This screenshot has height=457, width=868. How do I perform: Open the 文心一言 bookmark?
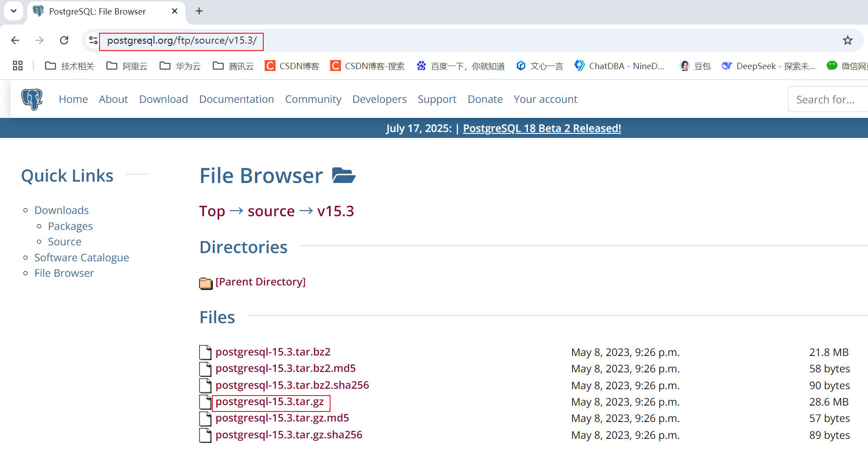tap(540, 66)
